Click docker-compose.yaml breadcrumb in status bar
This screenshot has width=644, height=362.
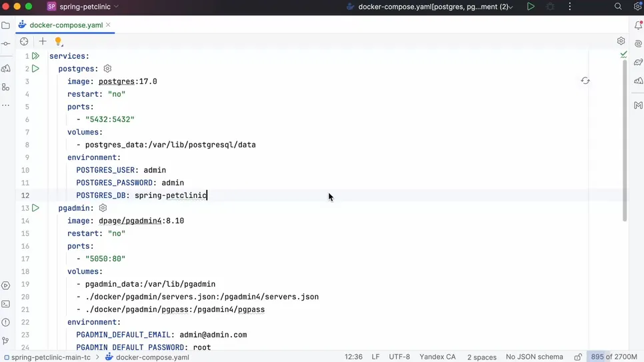point(147,357)
